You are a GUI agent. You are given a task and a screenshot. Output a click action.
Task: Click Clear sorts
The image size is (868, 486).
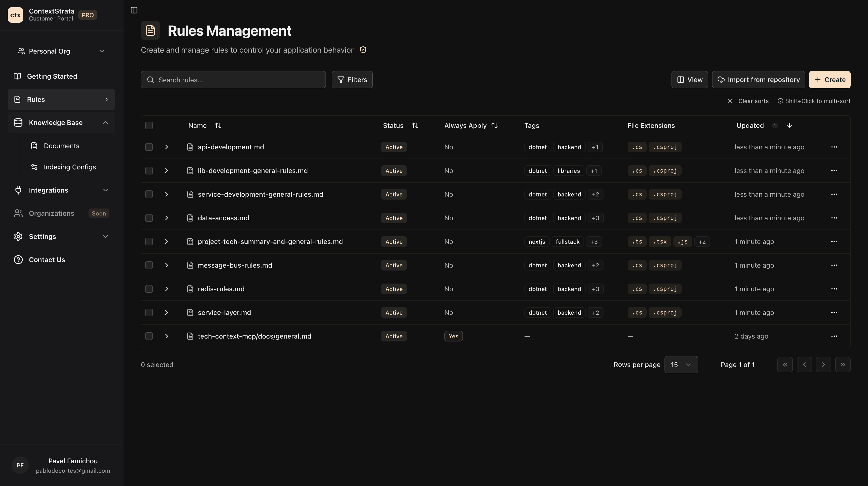[748, 101]
